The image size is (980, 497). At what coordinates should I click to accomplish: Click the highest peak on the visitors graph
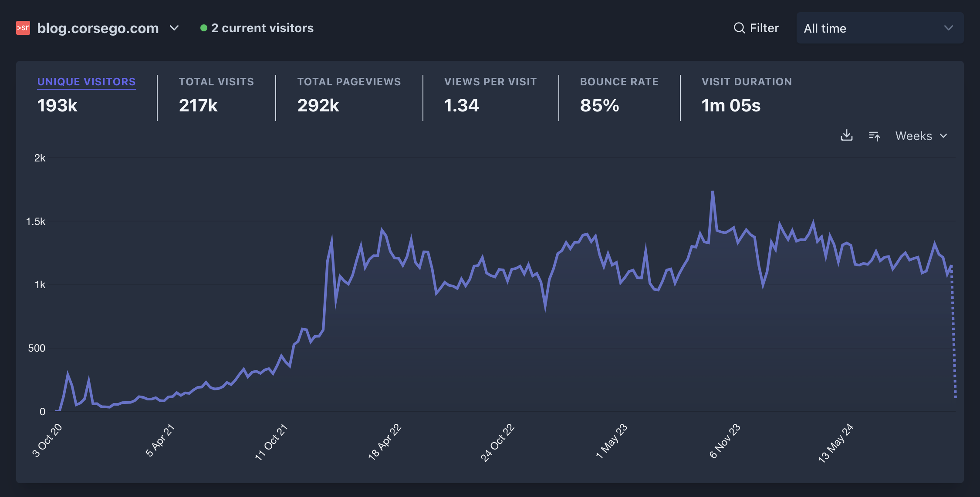(713, 191)
